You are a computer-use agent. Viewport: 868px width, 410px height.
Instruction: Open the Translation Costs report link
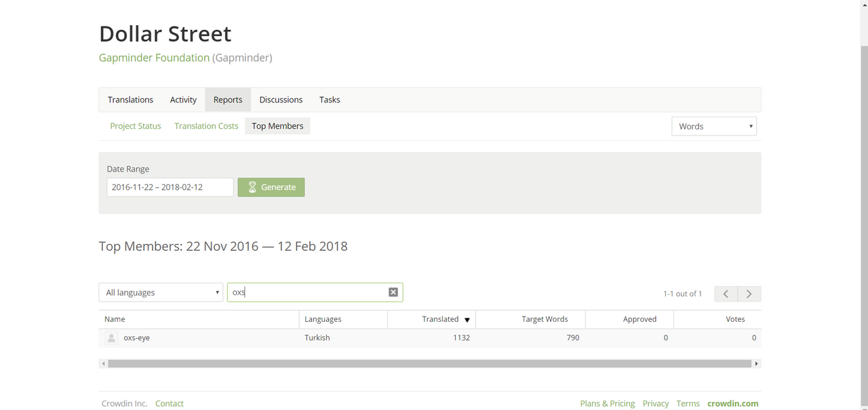pos(206,126)
